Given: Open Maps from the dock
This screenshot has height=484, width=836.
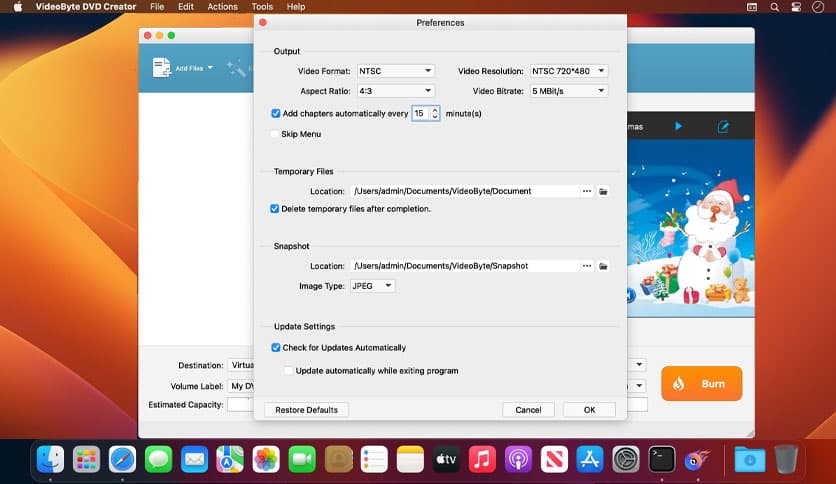Looking at the screenshot, I should pos(230,459).
